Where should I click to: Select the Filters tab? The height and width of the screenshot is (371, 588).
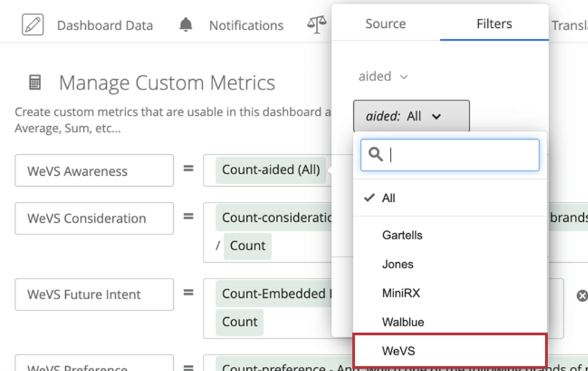click(494, 24)
